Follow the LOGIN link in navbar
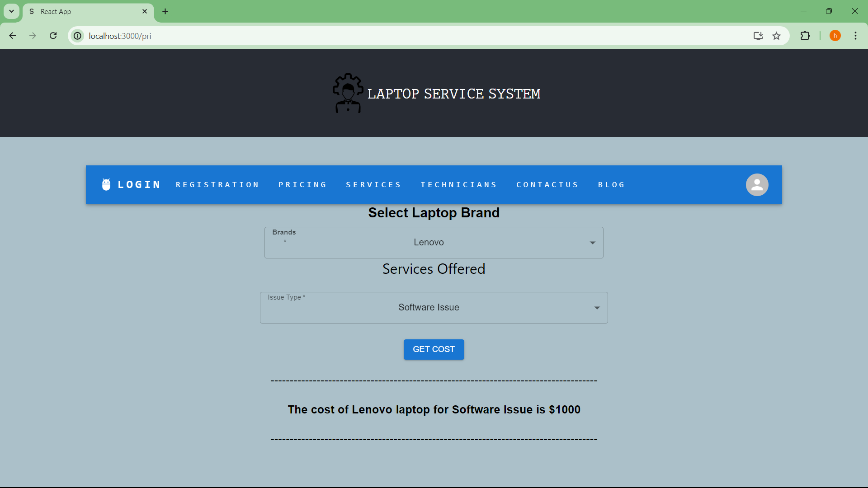868x488 pixels. coord(139,185)
